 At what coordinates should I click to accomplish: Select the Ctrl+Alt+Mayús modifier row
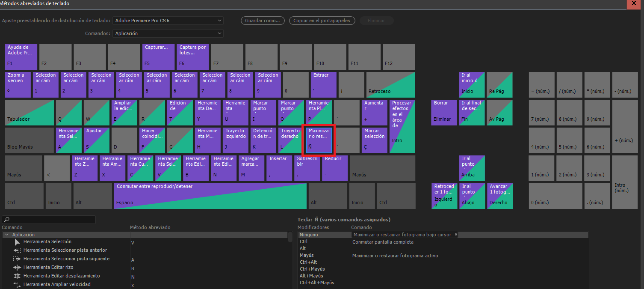pos(443,283)
